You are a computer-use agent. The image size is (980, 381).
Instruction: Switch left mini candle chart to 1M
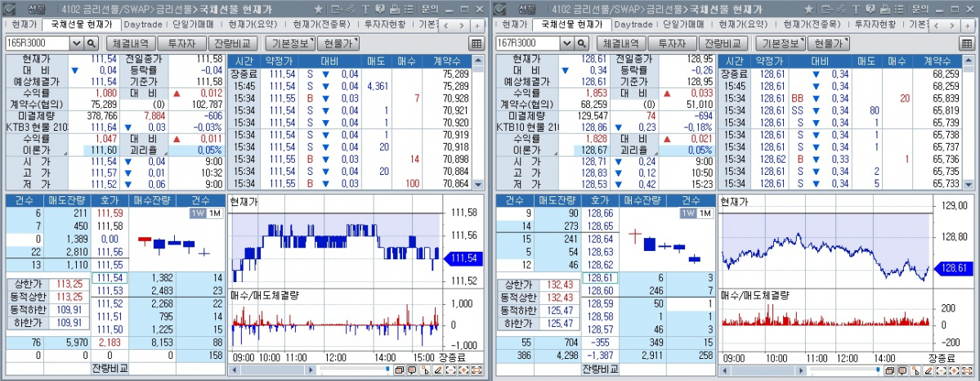[x=214, y=213]
